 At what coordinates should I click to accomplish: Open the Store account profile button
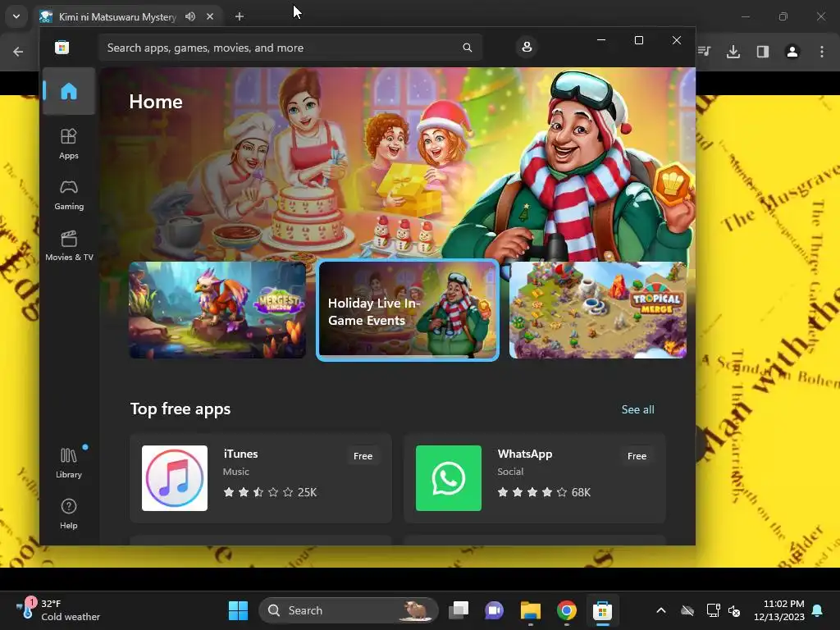[527, 47]
